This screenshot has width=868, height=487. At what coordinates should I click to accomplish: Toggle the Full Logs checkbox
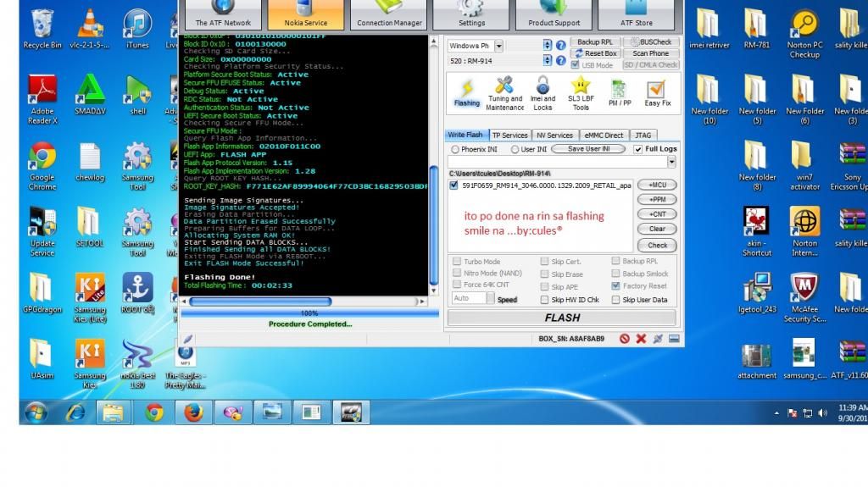638,149
